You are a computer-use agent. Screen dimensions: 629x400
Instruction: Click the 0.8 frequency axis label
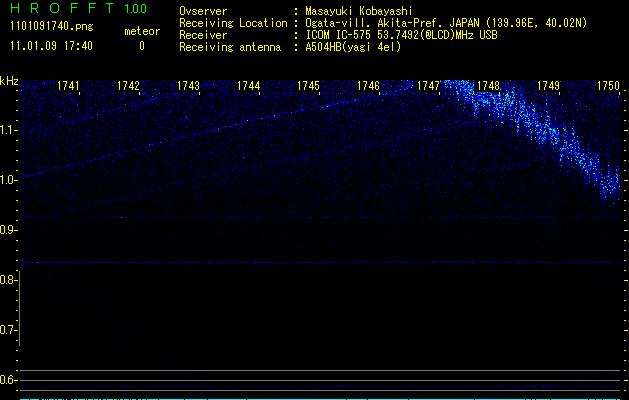7,280
